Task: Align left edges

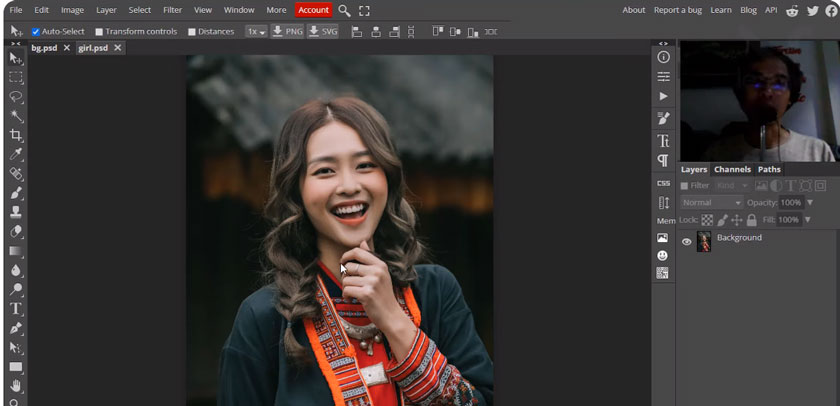Action: point(357,32)
